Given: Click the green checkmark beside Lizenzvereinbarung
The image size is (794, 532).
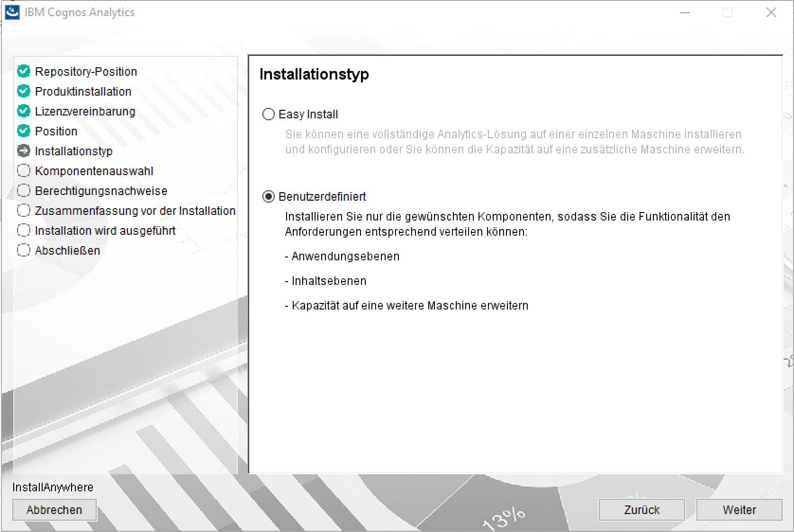Looking at the screenshot, I should point(24,111).
